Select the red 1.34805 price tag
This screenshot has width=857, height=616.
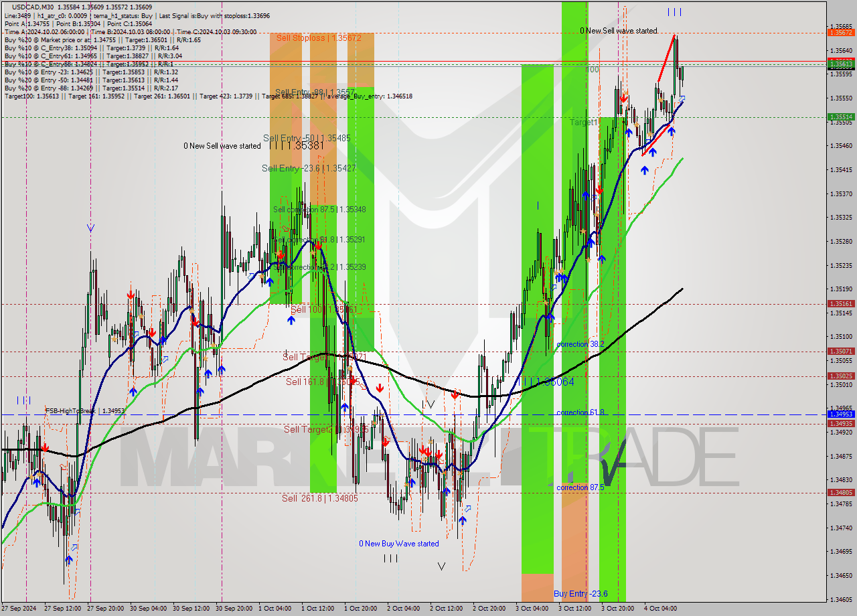click(x=841, y=492)
